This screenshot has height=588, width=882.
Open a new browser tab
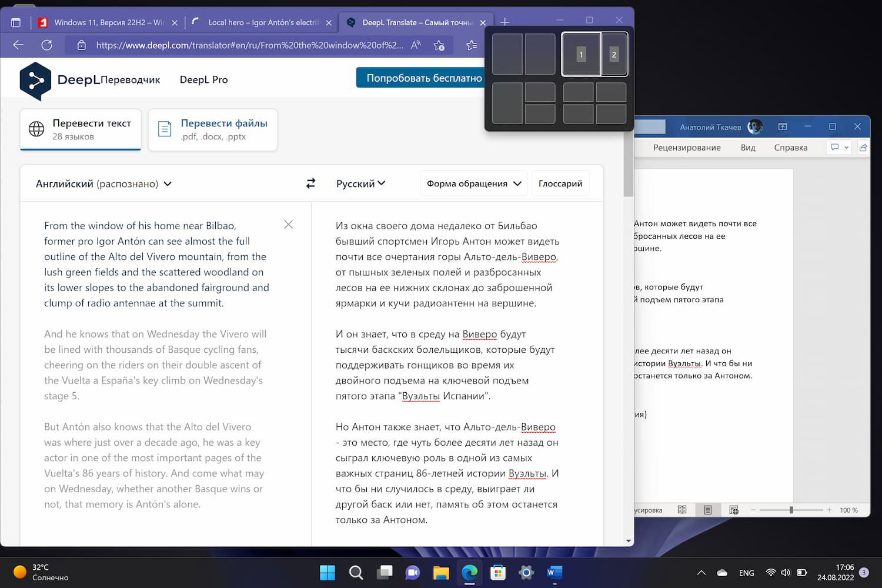click(x=505, y=22)
